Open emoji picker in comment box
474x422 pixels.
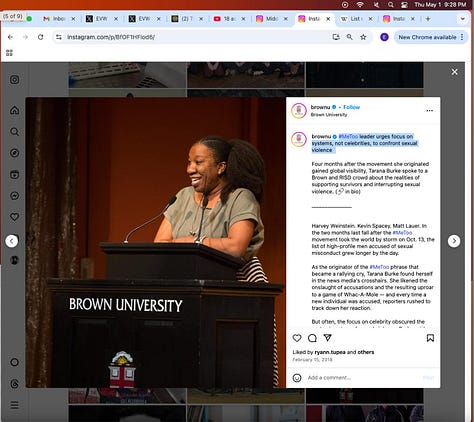[x=297, y=378]
